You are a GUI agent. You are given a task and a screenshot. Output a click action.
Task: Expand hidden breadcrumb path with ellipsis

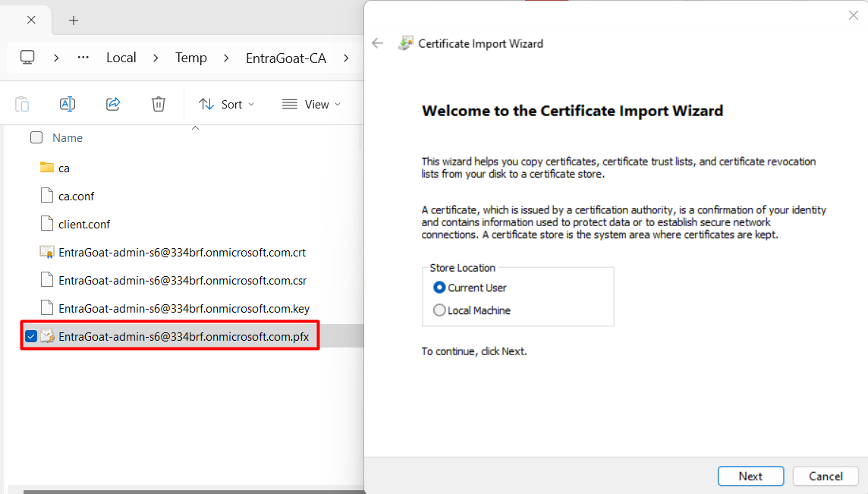pyautogui.click(x=83, y=58)
